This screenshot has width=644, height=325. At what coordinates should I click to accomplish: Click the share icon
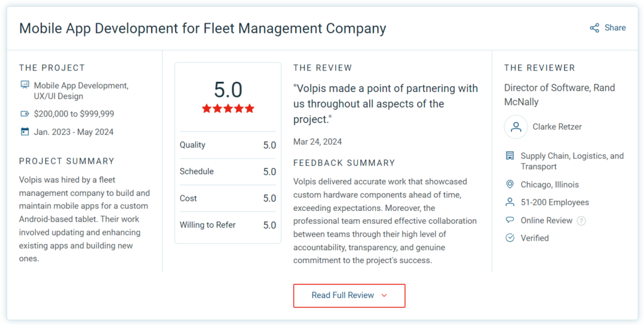click(594, 28)
